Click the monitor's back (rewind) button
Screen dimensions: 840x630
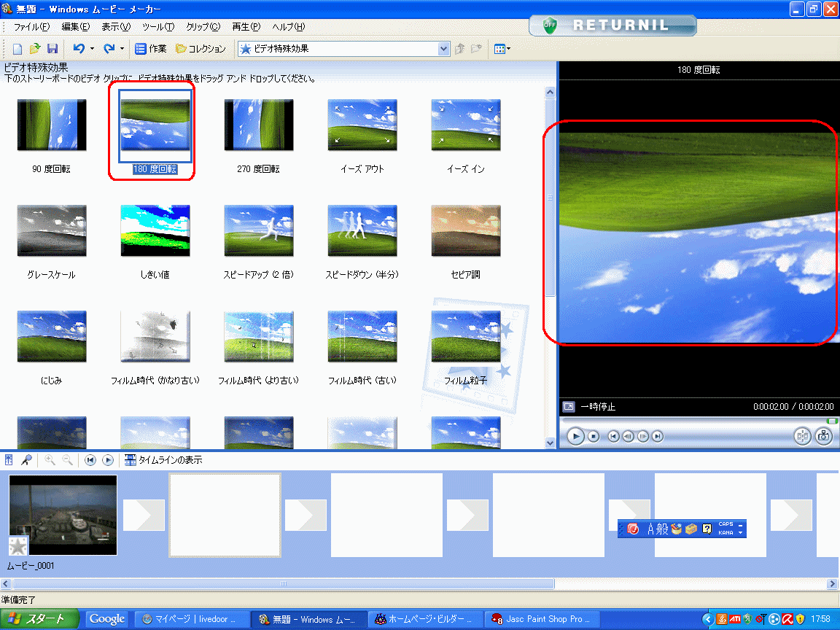pyautogui.click(x=613, y=437)
